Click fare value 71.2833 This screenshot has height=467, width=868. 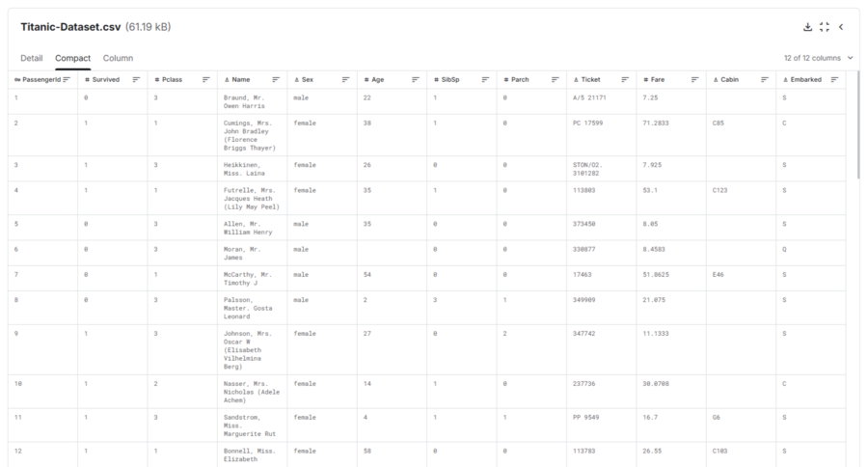pos(656,123)
